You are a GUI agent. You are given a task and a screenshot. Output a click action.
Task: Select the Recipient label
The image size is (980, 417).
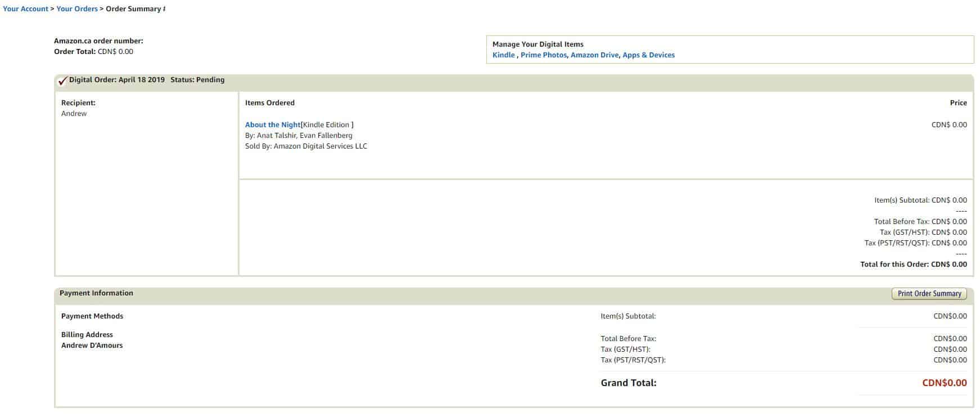(78, 103)
